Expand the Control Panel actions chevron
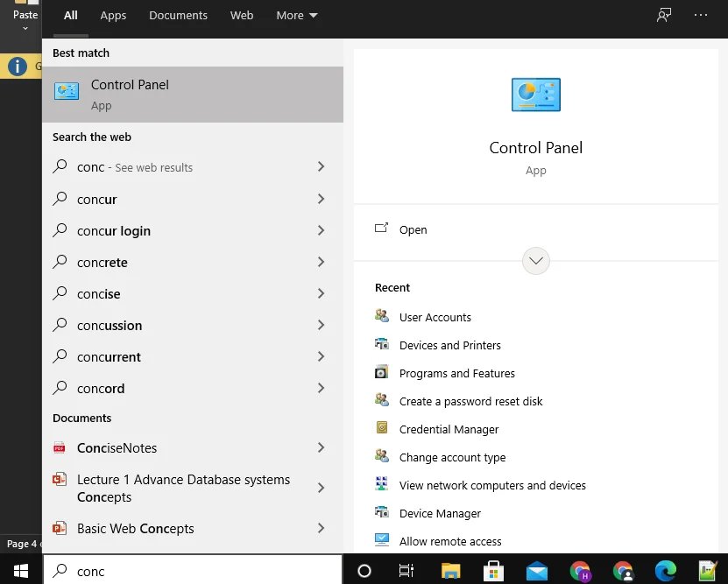 point(535,261)
